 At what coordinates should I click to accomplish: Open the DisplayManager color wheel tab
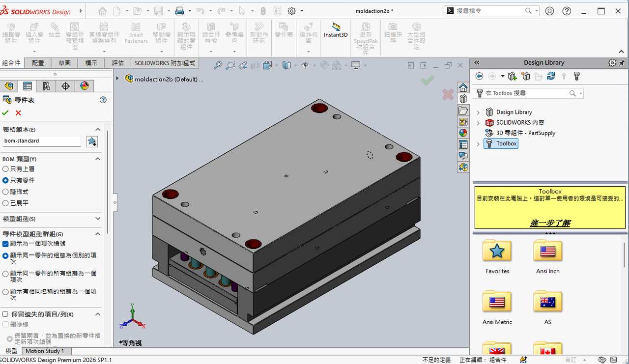coord(85,86)
